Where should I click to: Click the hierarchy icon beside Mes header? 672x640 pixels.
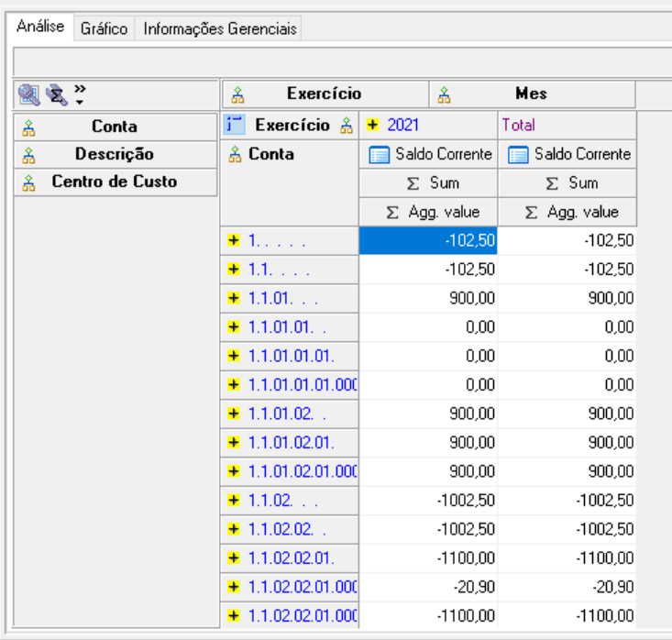pyautogui.click(x=444, y=94)
